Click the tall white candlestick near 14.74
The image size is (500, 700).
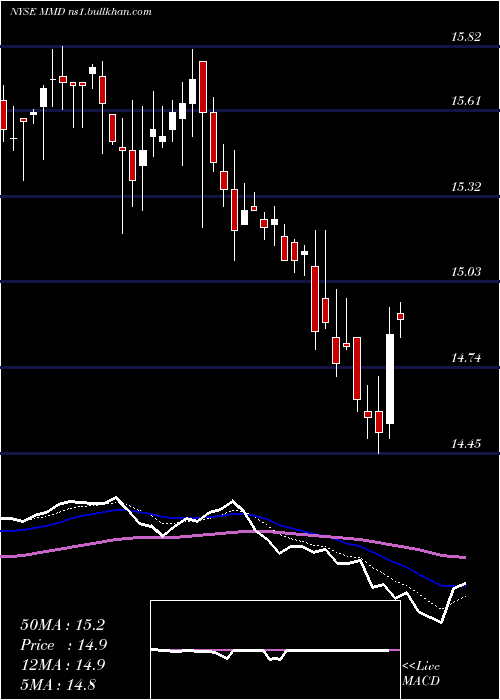390,379
